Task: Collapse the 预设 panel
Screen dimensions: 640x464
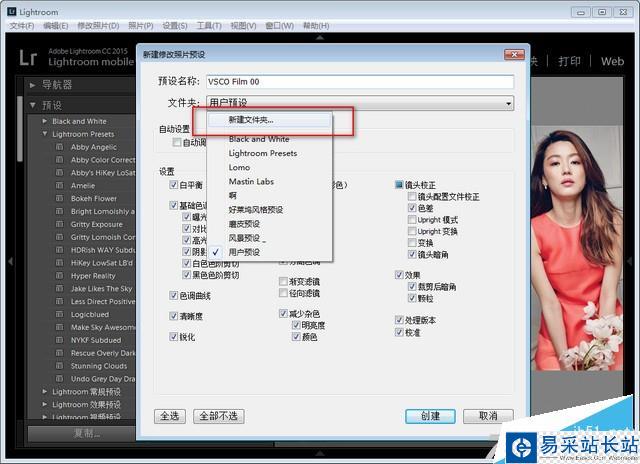Action: point(32,105)
